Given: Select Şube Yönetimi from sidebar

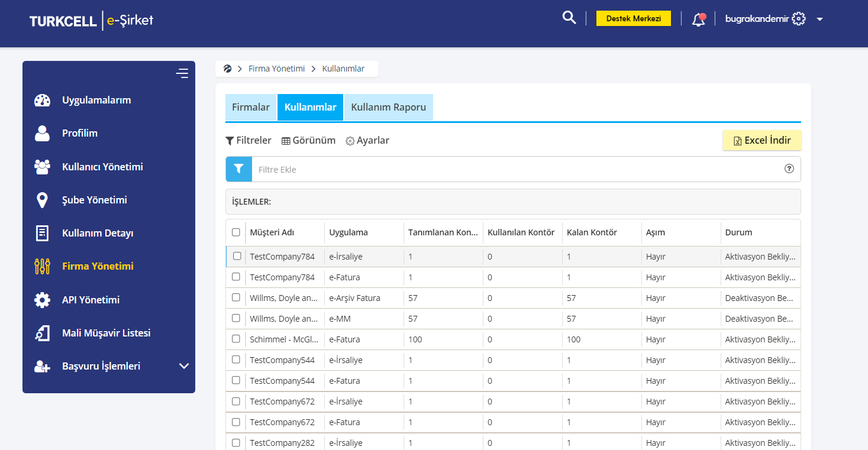Looking at the screenshot, I should tap(95, 200).
